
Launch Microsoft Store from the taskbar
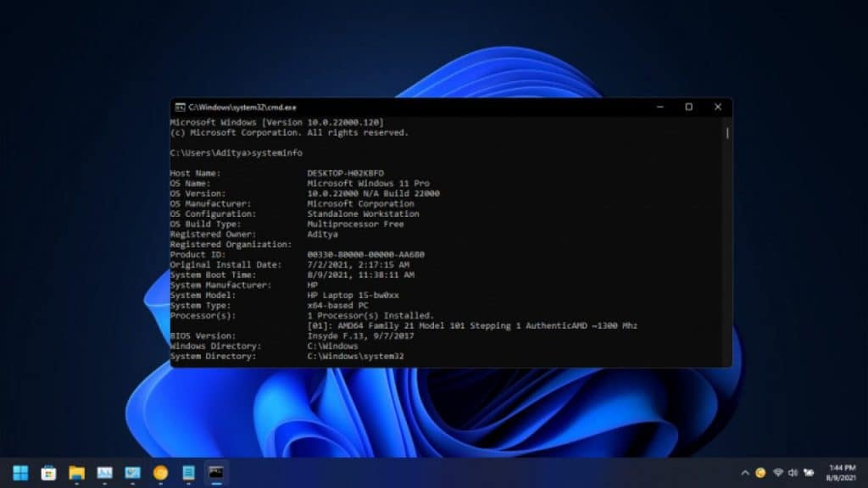tap(49, 473)
